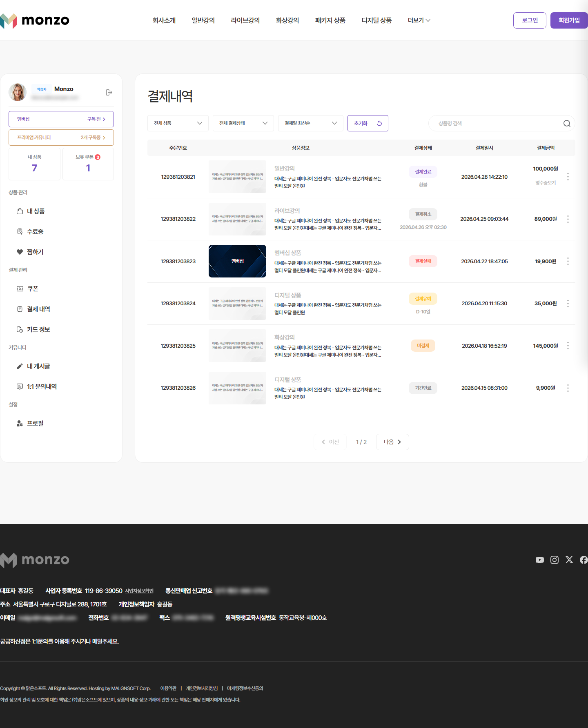Viewport: 588px width, 728px height.
Task: Click the 쿠폰 ticket icon in sidebar
Action: [x=20, y=289]
